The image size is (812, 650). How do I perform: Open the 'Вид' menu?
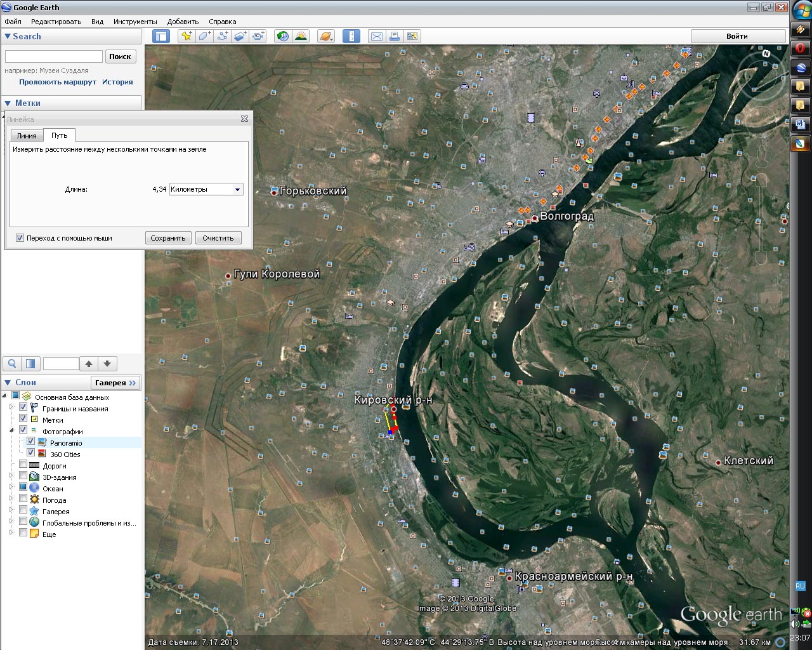97,22
